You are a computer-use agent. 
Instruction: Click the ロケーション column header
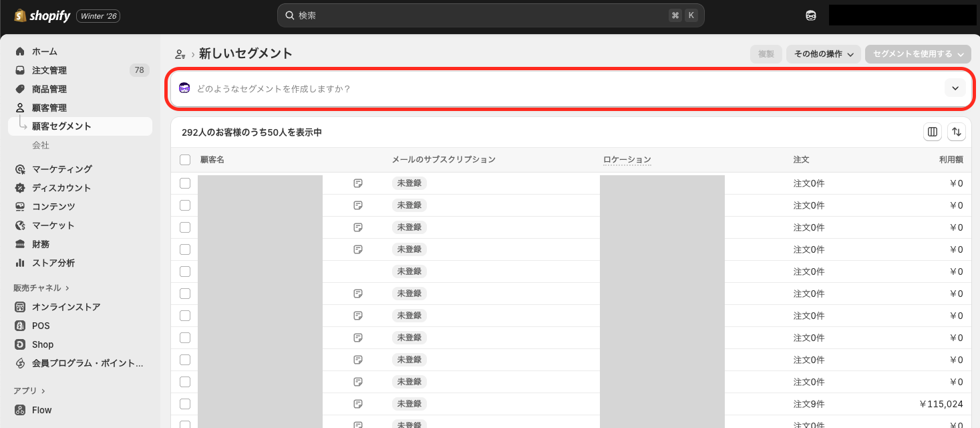[x=627, y=160]
